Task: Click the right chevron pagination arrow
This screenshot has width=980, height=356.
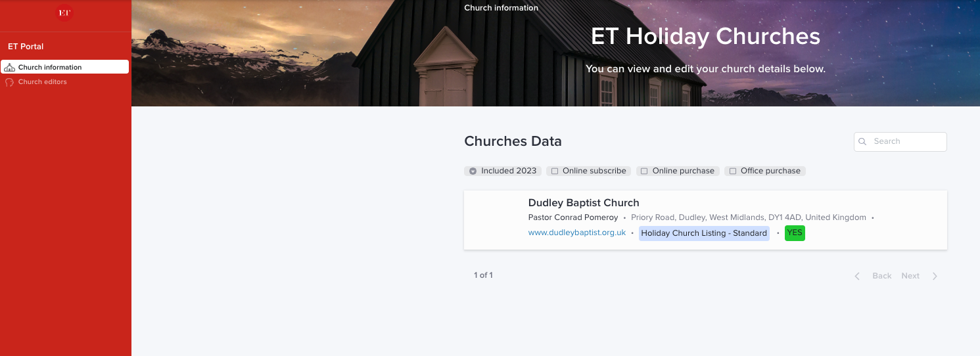Action: [935, 276]
